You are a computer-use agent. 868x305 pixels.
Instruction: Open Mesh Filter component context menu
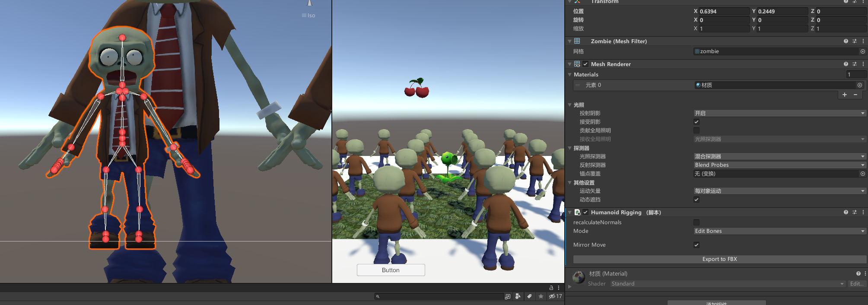click(863, 41)
